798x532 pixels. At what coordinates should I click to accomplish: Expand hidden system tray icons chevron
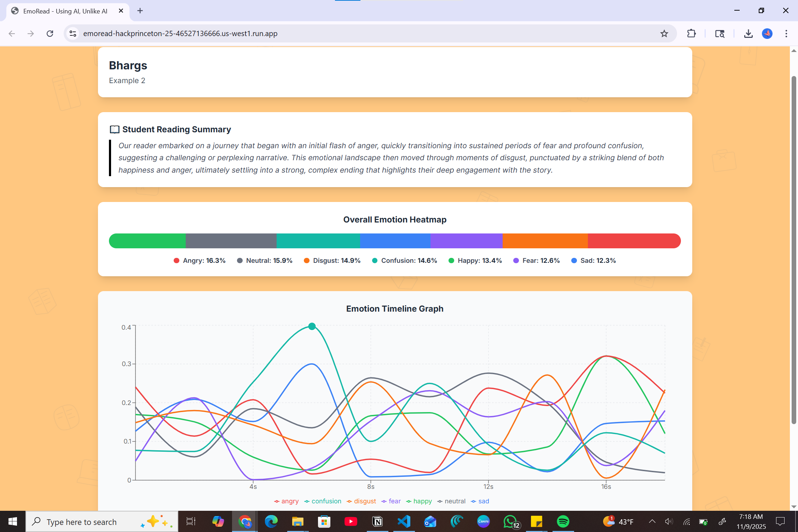pyautogui.click(x=652, y=521)
